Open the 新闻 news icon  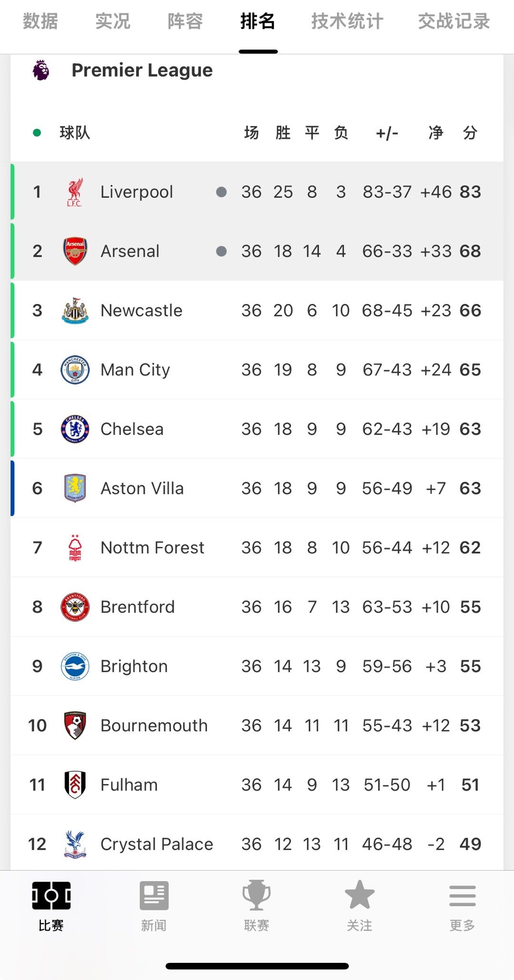(x=154, y=895)
